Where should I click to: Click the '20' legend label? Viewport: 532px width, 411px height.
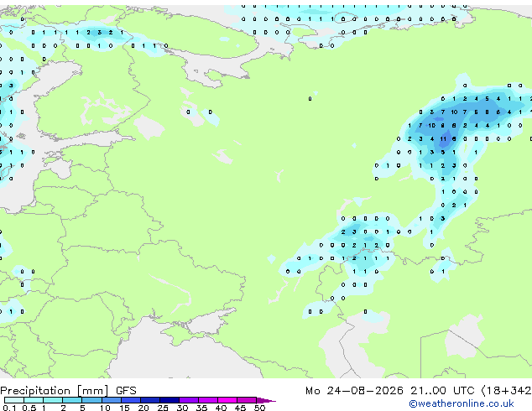tap(143, 408)
